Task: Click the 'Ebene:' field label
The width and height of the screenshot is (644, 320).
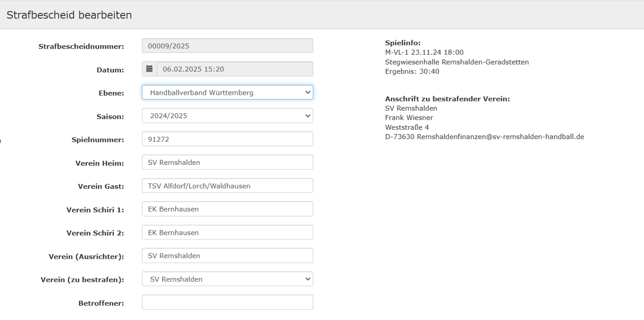Action: coord(110,93)
